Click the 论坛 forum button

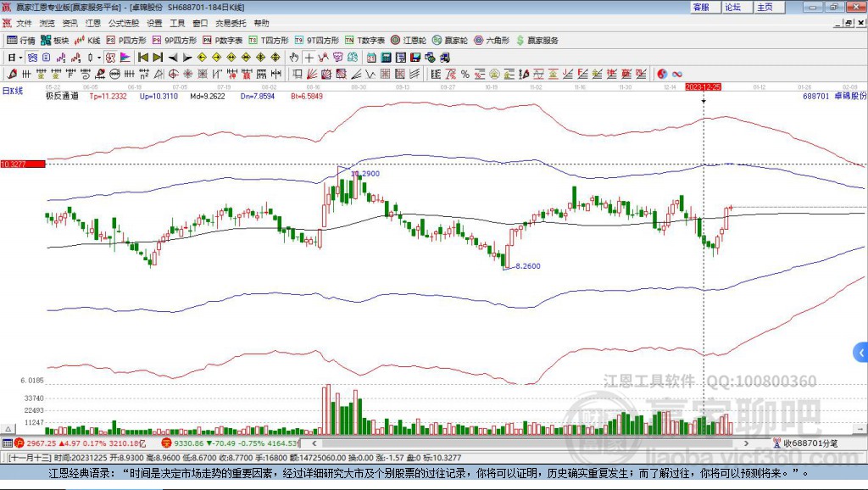(737, 7)
